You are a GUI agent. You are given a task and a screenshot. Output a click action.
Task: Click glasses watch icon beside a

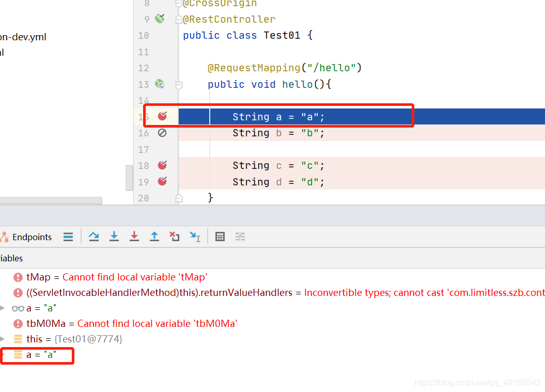point(18,308)
